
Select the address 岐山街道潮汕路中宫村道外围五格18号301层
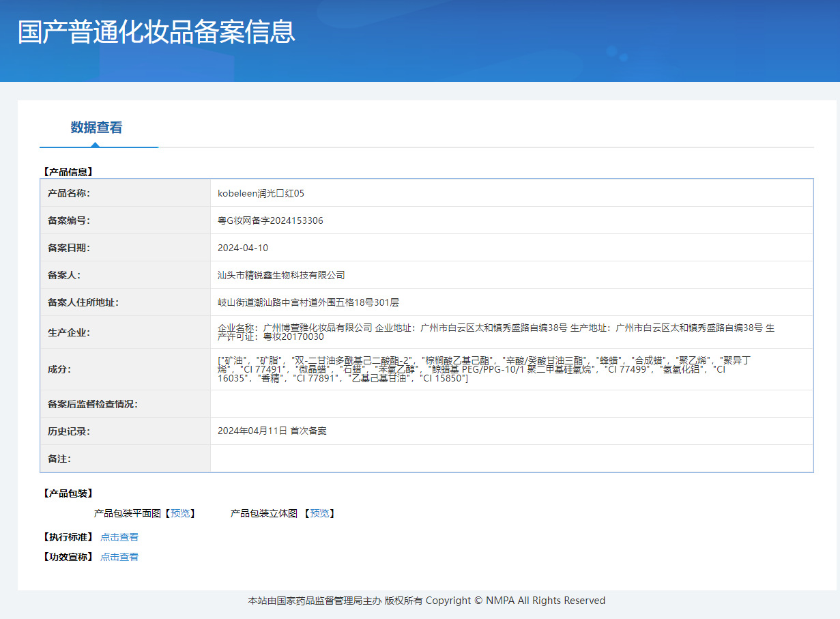pyautogui.click(x=308, y=302)
